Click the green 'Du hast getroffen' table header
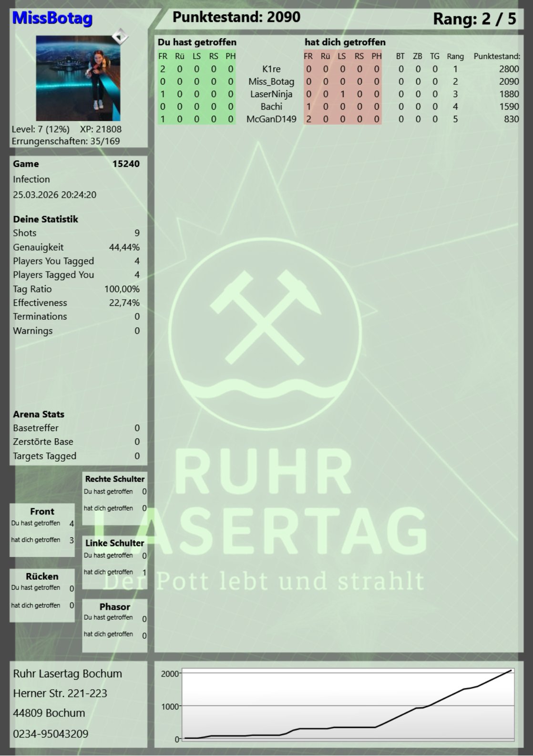This screenshot has width=533, height=756. (x=197, y=42)
